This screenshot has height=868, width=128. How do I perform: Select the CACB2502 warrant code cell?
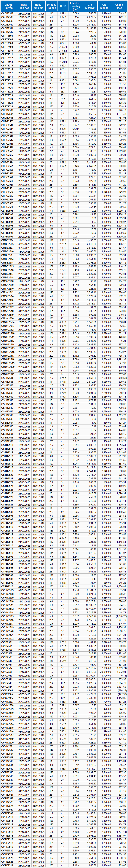click(7, 13)
